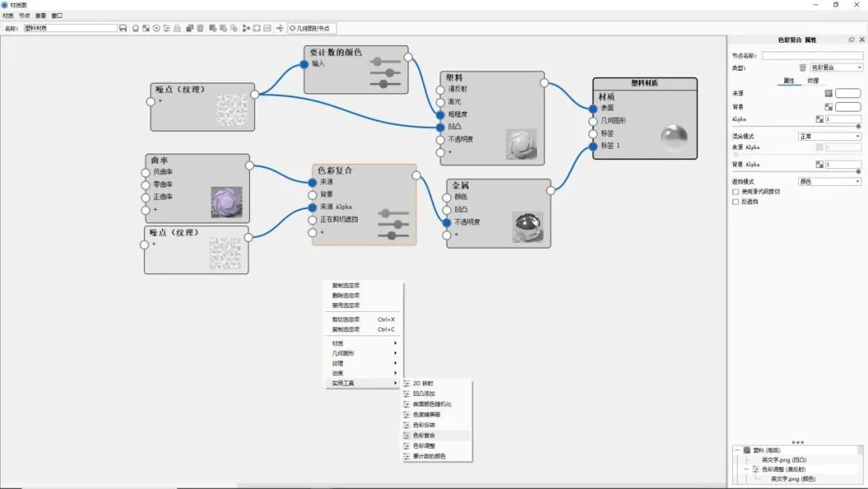Click the texture icon beside the 背景 Alpha field

[821, 163]
